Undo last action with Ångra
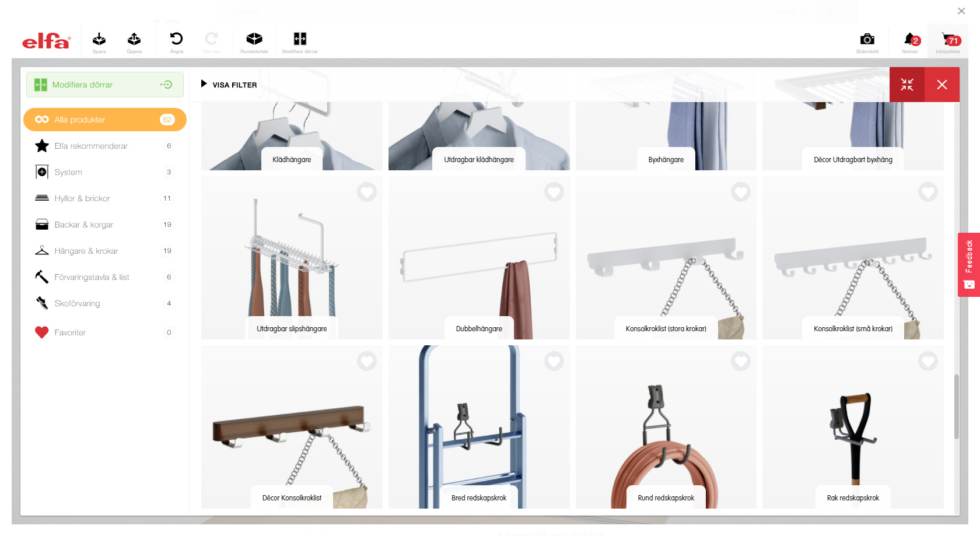The height and width of the screenshot is (536, 980). [x=176, y=41]
